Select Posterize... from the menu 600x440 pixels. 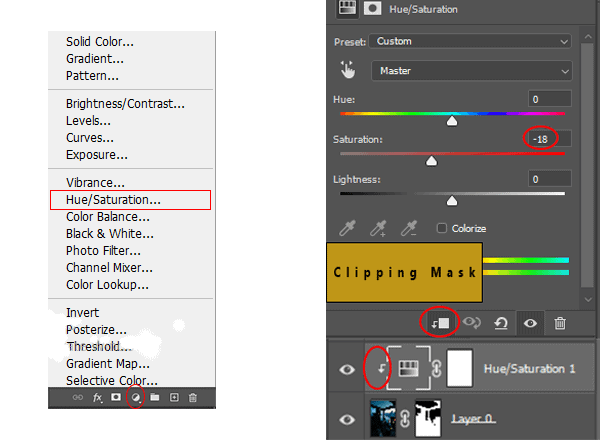pos(96,330)
